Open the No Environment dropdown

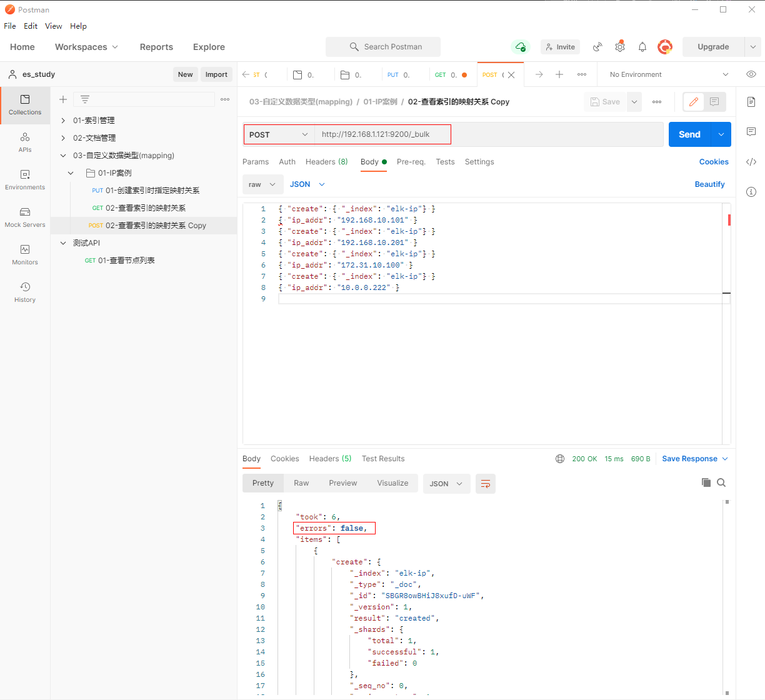668,74
